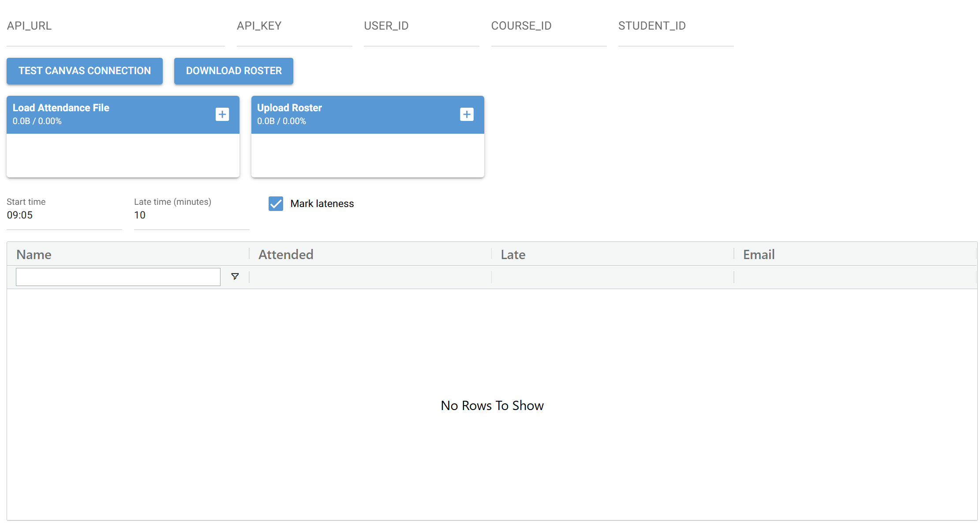Click the Load Attendance File drop area

[123, 155]
